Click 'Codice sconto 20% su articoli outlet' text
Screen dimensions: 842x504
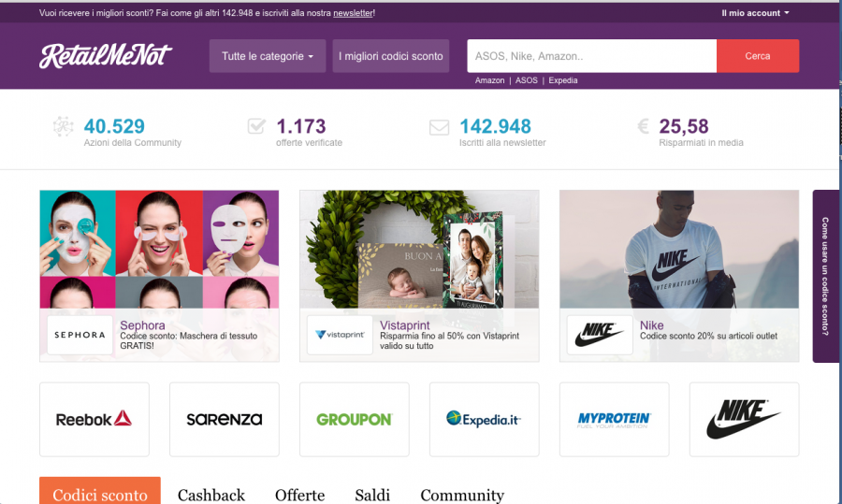[708, 336]
